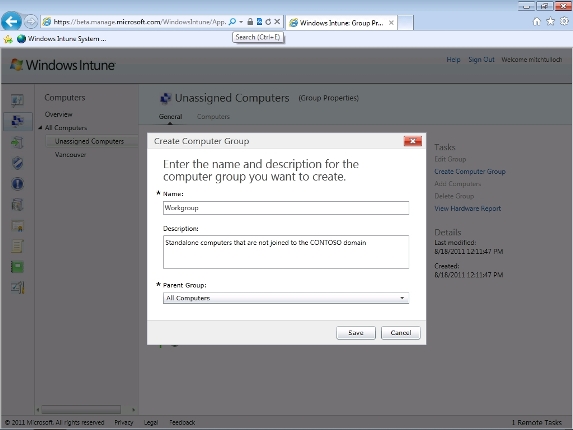
Task: Collapse the All Computers tree node
Action: pos(40,128)
